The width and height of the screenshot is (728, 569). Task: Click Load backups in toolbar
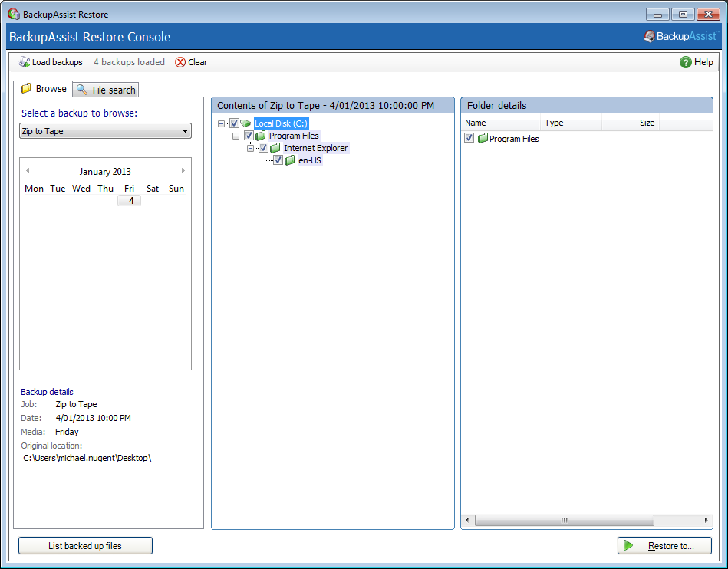pyautogui.click(x=50, y=62)
